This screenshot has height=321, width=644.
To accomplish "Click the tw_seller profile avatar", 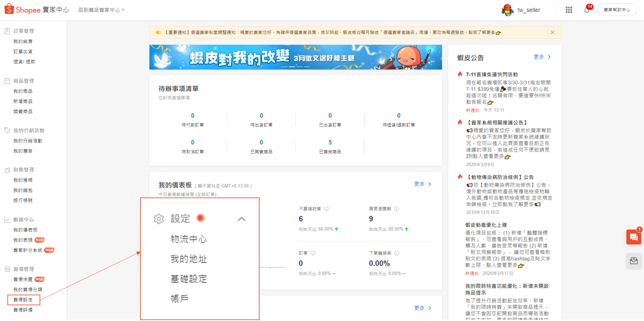I will (x=507, y=10).
